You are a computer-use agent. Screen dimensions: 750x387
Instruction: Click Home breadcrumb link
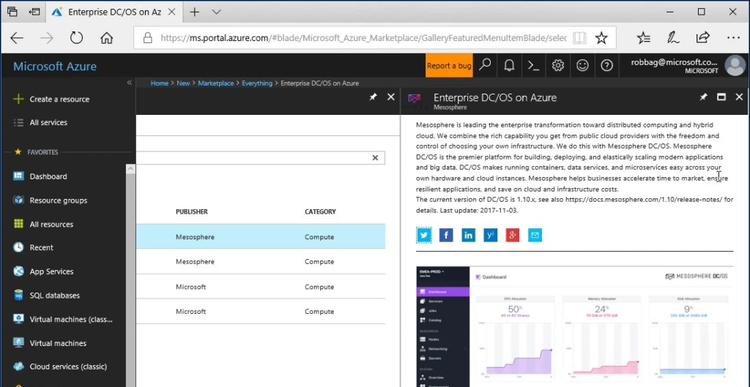(x=159, y=83)
